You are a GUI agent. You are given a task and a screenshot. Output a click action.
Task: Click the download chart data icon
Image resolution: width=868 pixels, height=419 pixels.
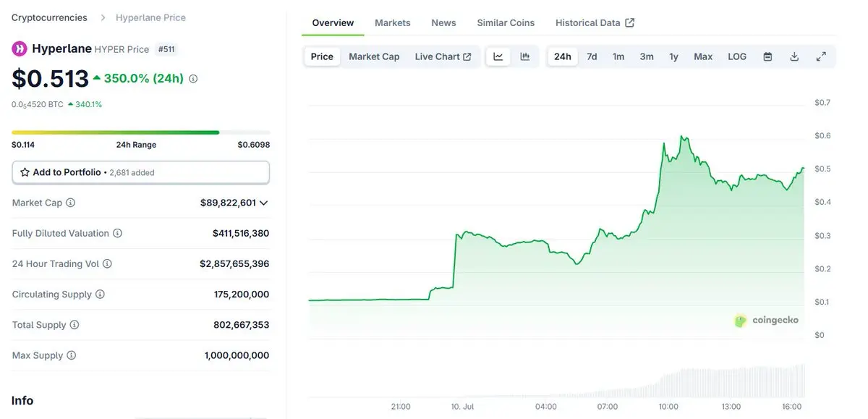click(794, 56)
